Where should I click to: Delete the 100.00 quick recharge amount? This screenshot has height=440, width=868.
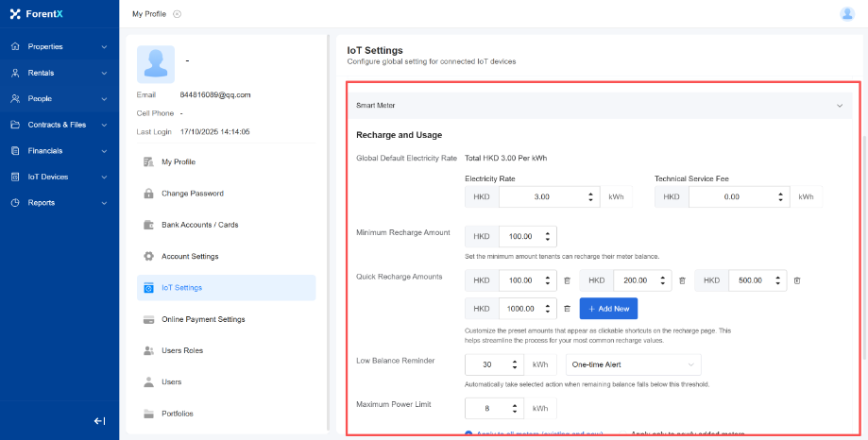tap(567, 280)
